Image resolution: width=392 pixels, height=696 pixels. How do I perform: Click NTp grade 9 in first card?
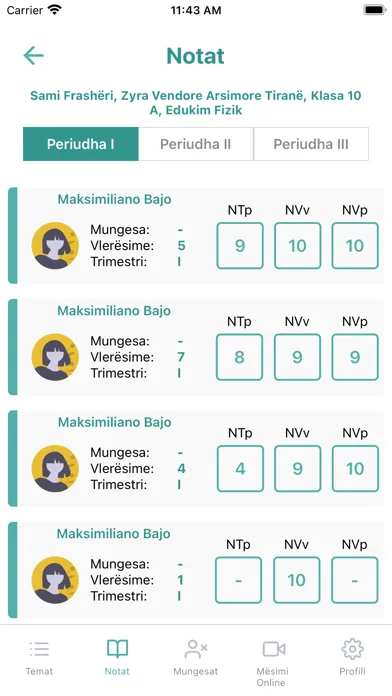(240, 246)
